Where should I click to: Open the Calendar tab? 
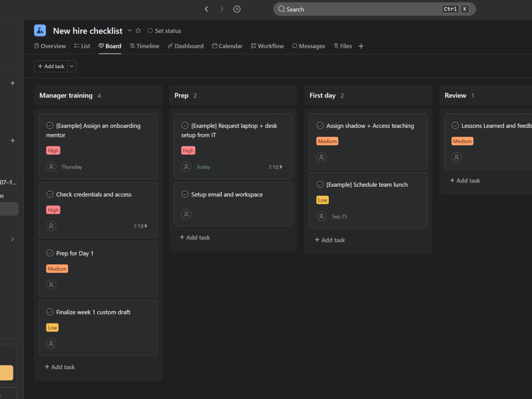point(227,46)
